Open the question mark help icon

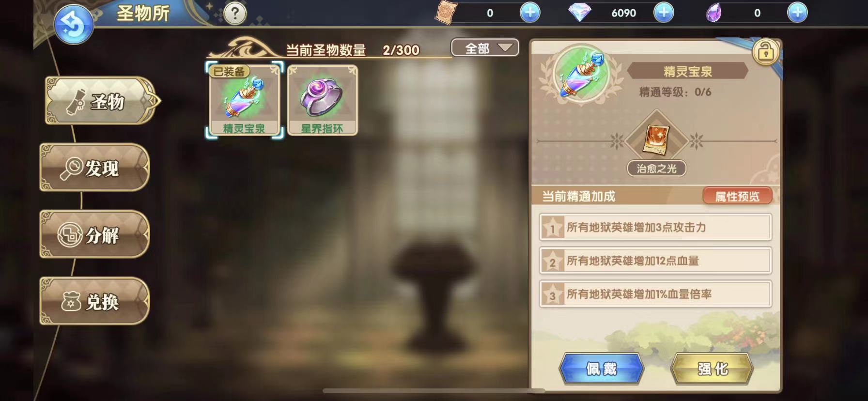click(235, 14)
